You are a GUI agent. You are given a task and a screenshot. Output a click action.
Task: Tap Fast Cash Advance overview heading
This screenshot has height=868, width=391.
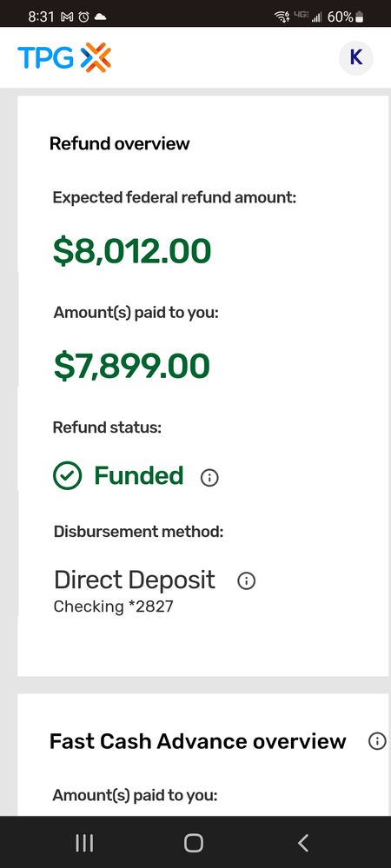pyautogui.click(x=198, y=741)
